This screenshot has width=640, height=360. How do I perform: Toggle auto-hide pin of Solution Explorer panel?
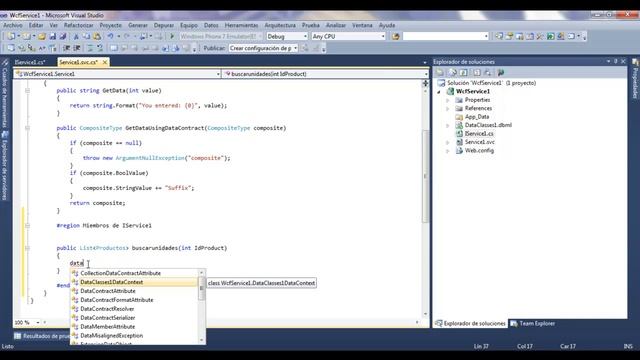[616, 61]
